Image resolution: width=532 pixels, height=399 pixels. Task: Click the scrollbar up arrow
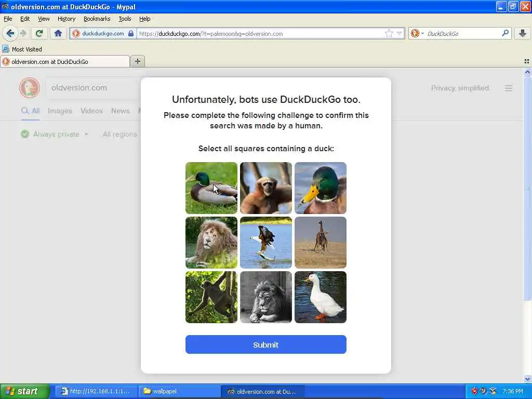[x=527, y=72]
